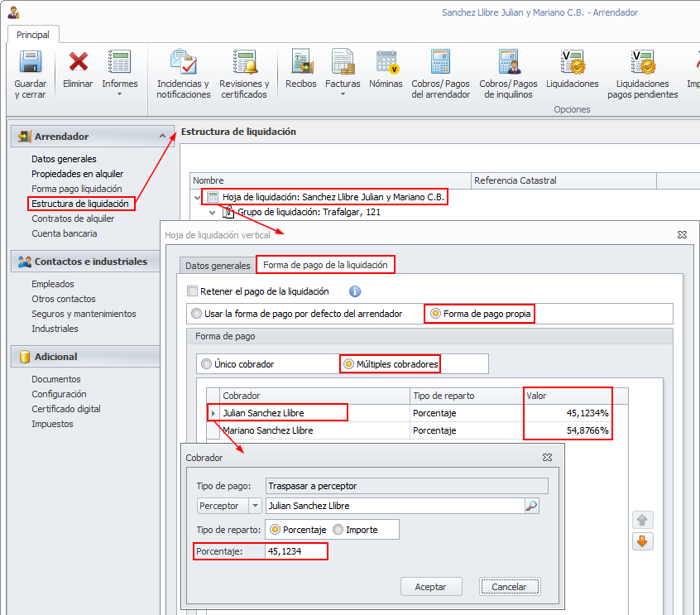The width and height of the screenshot is (700, 615).
Task: Click the Contactos e industriales header icon
Action: (25, 262)
